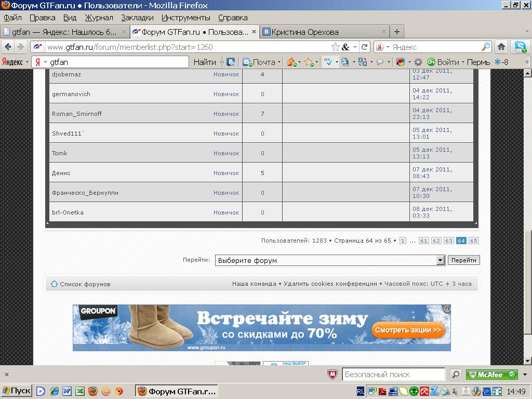The width and height of the screenshot is (532, 399).
Task: Click the Форум GTFan.r... taskbar button
Action: click(x=177, y=392)
